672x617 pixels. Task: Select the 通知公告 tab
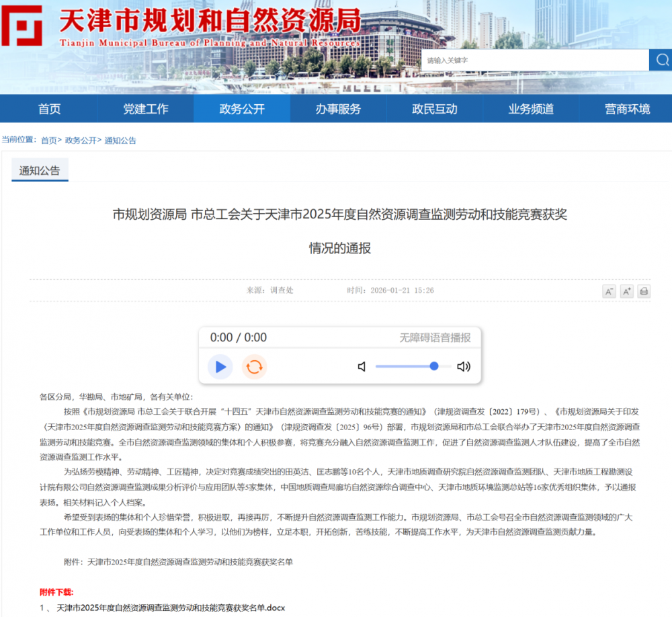[40, 171]
